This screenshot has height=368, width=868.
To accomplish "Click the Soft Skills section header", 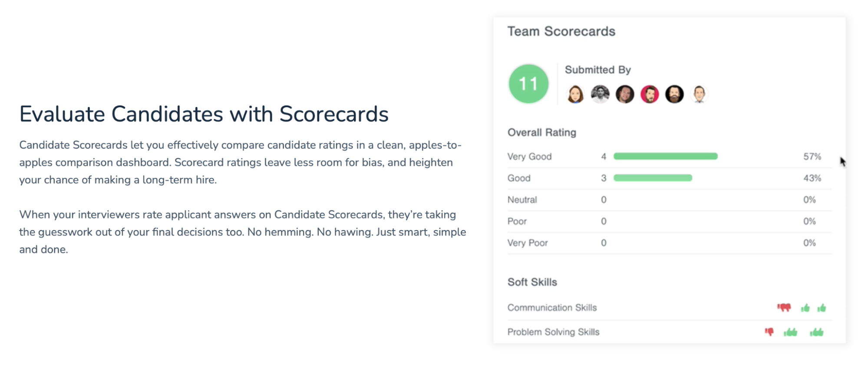I will pos(532,282).
